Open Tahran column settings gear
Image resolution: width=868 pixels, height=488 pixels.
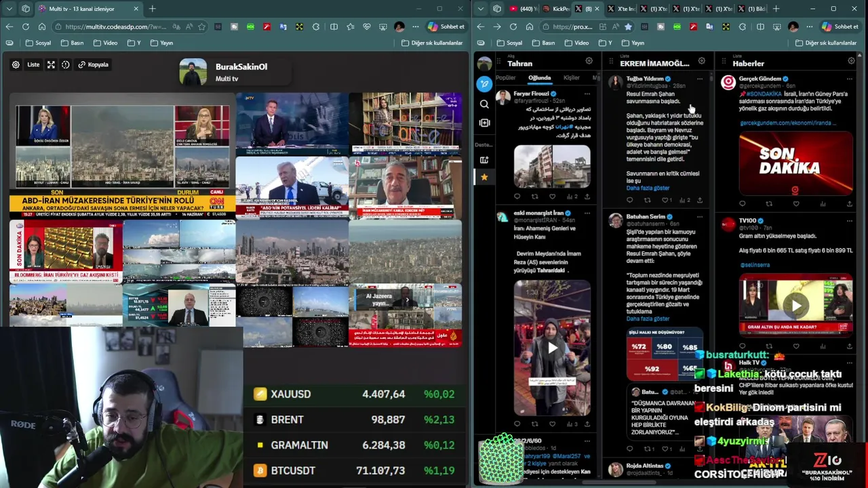(589, 61)
